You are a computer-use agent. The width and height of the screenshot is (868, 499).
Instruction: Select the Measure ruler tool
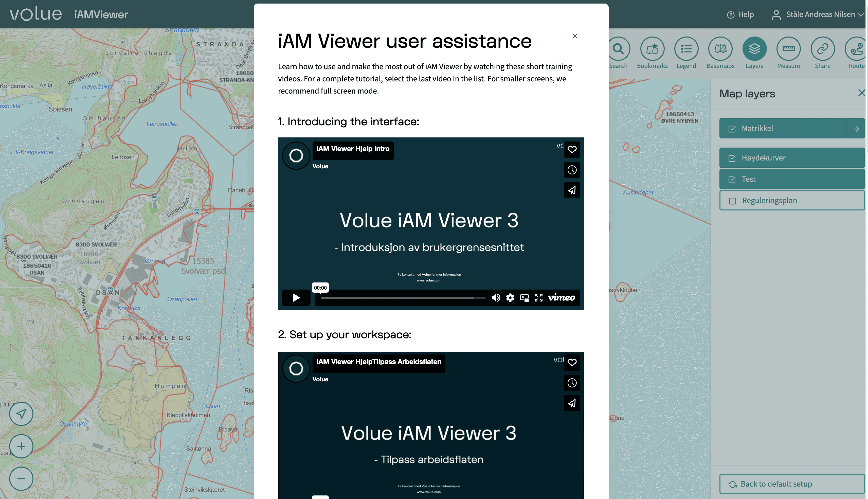(788, 49)
